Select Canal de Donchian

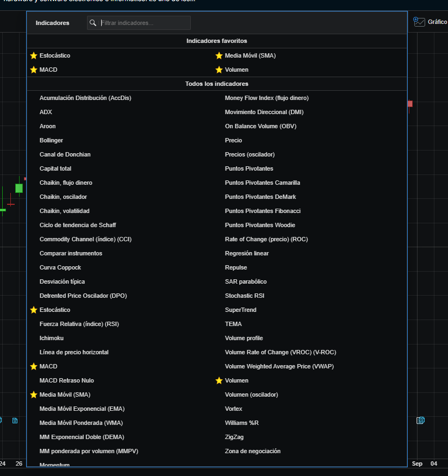click(x=65, y=154)
